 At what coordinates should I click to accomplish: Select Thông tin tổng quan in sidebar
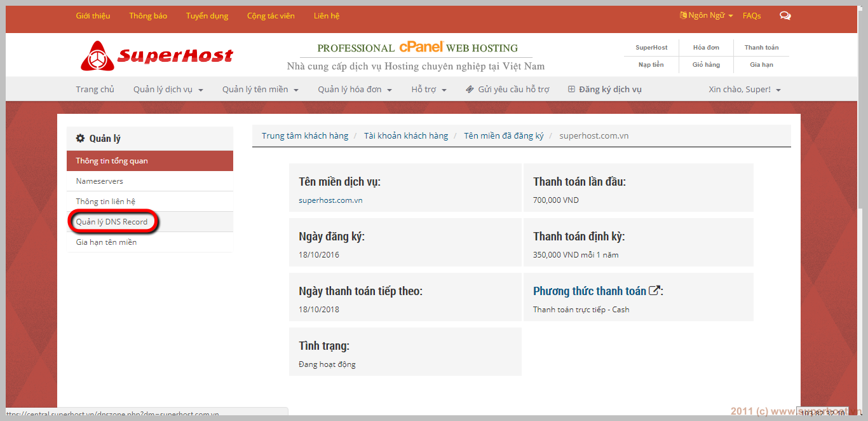click(150, 161)
